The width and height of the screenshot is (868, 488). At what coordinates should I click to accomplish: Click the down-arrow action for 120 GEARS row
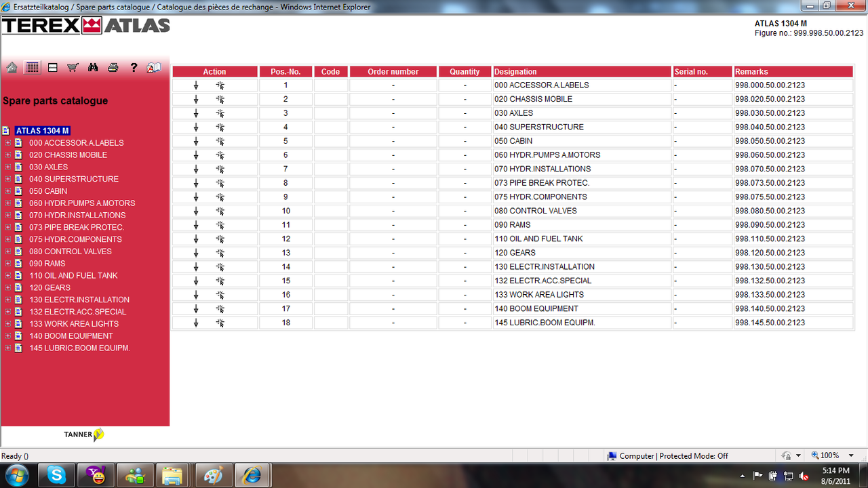pyautogui.click(x=196, y=253)
